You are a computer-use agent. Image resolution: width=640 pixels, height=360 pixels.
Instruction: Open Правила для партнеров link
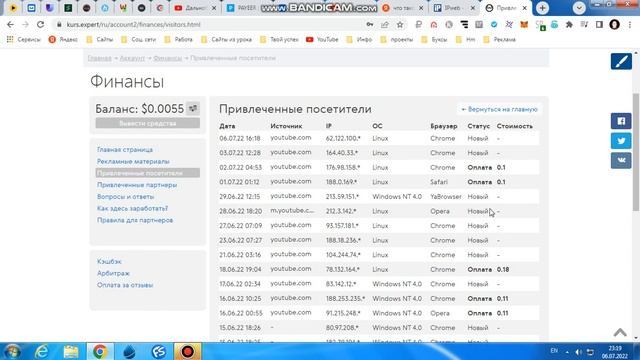tap(135, 220)
